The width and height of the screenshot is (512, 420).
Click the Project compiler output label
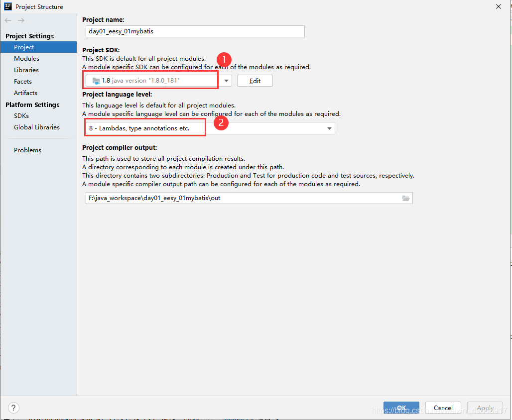[x=120, y=147]
